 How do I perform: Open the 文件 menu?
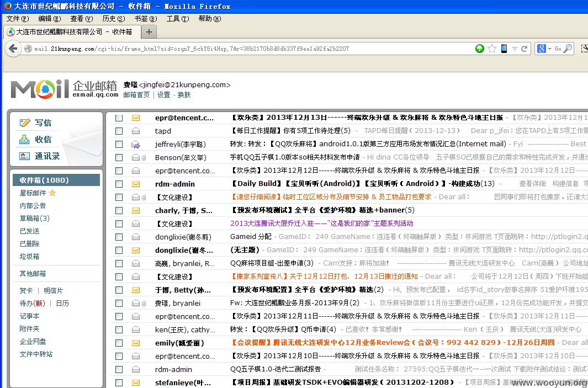click(x=17, y=18)
